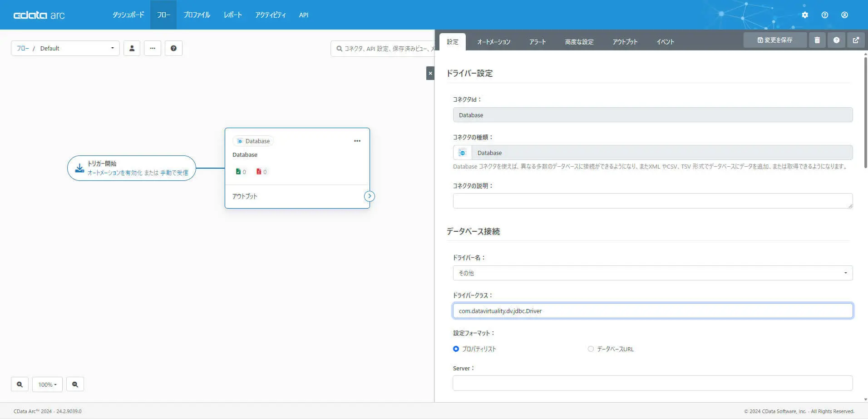Viewport: 868px width, 419px height.
Task: Open アクティビティ in top navigation
Action: tap(271, 15)
